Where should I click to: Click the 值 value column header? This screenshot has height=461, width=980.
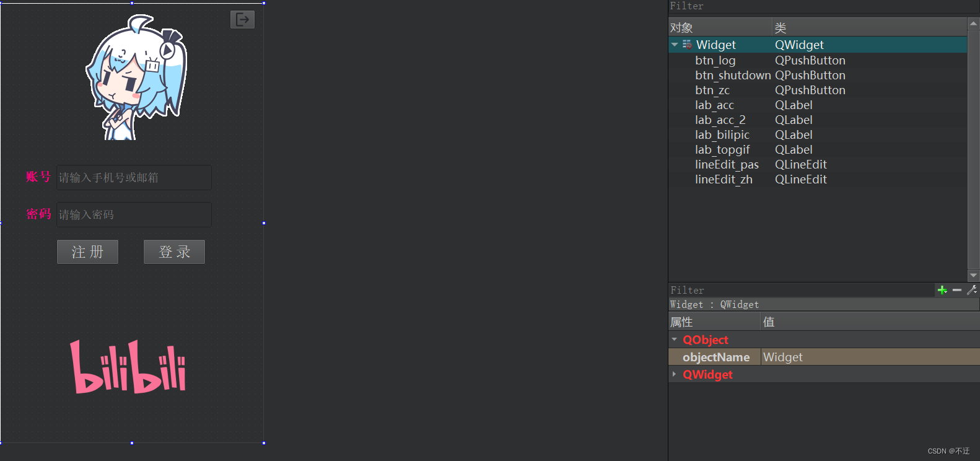[x=870, y=322]
